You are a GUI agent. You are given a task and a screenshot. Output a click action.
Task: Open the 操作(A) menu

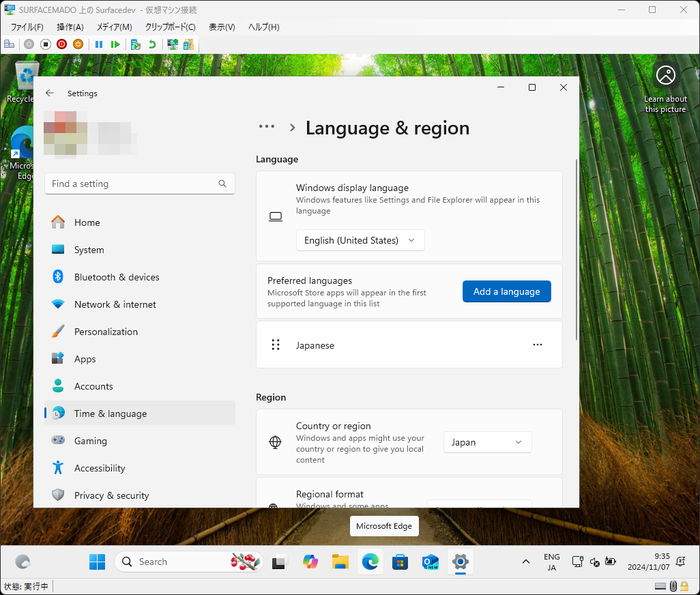tap(70, 27)
